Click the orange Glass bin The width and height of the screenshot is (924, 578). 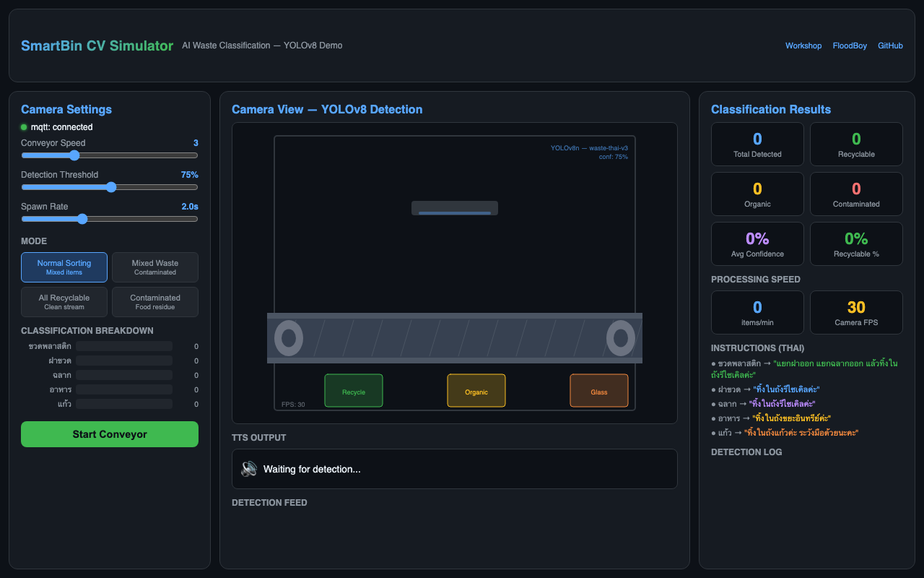[599, 391]
